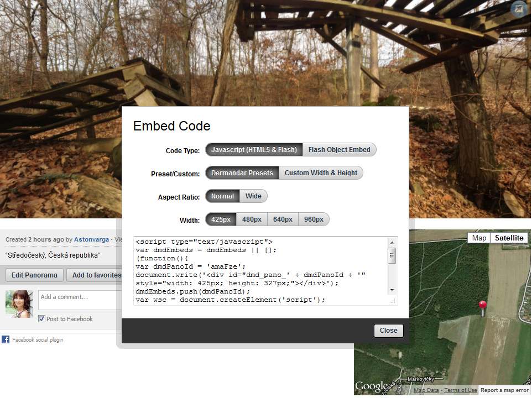Click the commenter profile picture
This screenshot has height=403, width=532.
(x=19, y=303)
